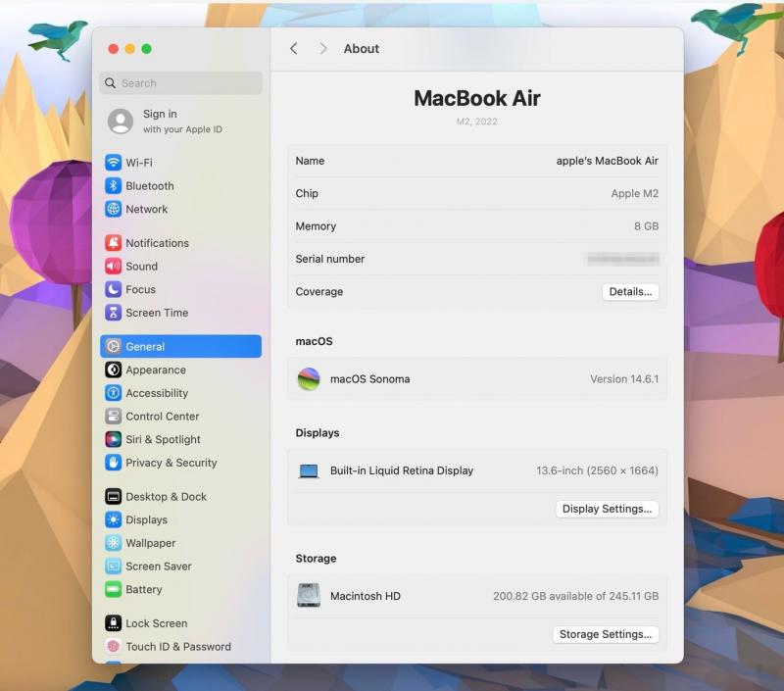Open Lock Screen settings label
784x691 pixels.
(x=157, y=623)
